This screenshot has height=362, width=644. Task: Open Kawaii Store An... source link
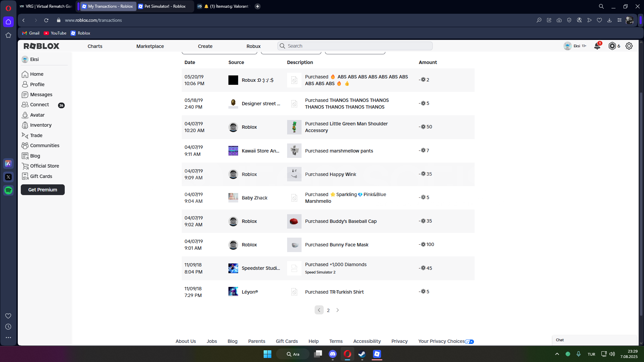point(260,151)
